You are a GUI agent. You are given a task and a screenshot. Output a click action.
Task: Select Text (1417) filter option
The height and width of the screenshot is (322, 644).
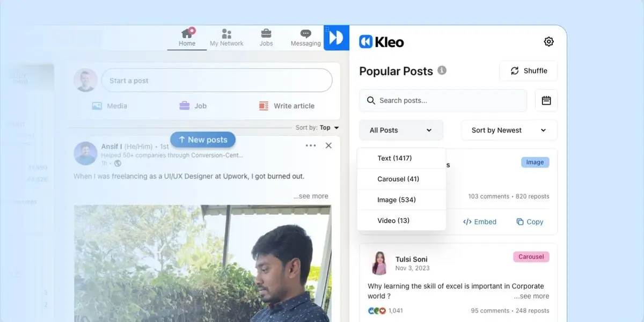coord(401,158)
